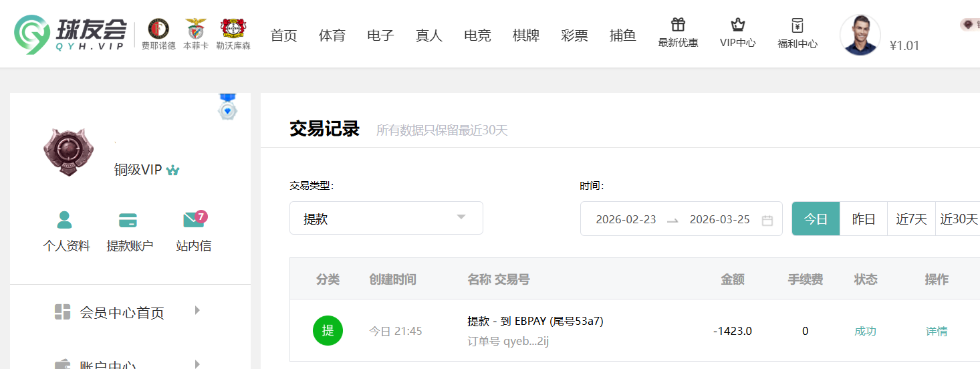Expand 会员中心首页 sidebar item
The width and height of the screenshot is (980, 369).
click(197, 310)
